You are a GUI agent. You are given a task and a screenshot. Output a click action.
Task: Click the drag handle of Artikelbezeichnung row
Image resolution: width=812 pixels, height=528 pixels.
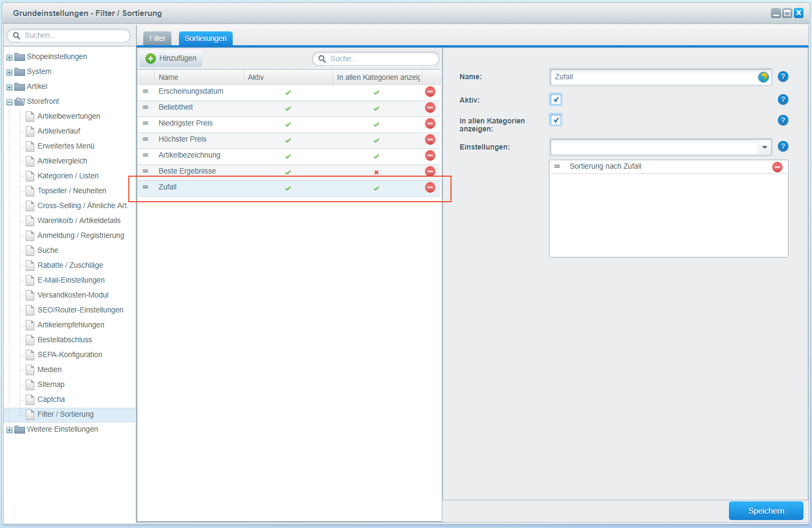pyautogui.click(x=145, y=155)
